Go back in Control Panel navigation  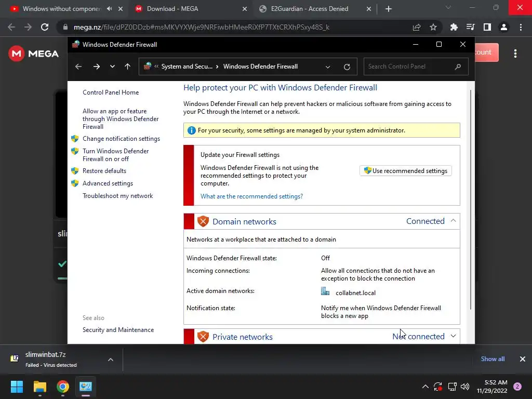coord(78,66)
